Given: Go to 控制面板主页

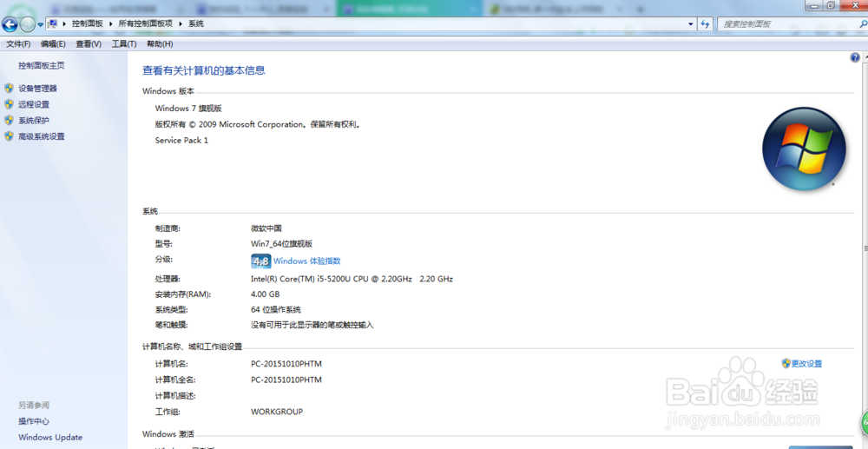Looking at the screenshot, I should (42, 65).
